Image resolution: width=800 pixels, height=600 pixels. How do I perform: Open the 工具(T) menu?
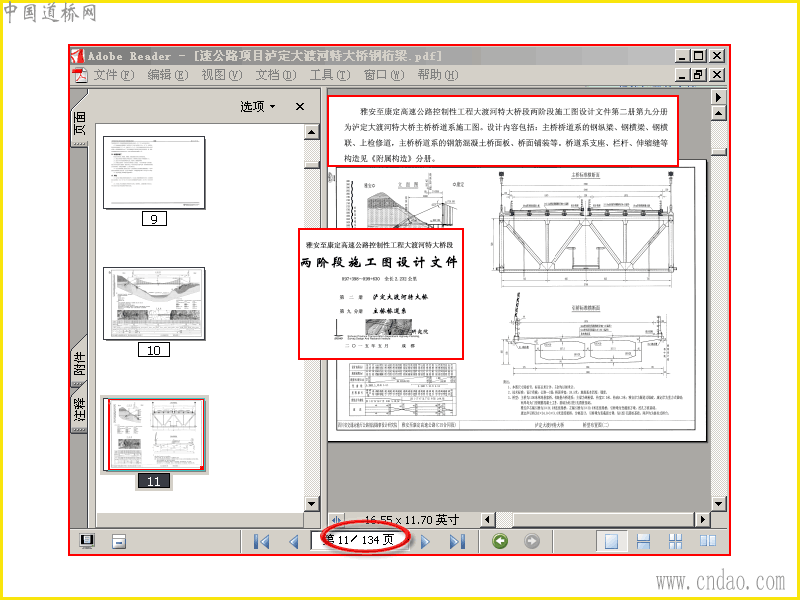click(x=330, y=75)
